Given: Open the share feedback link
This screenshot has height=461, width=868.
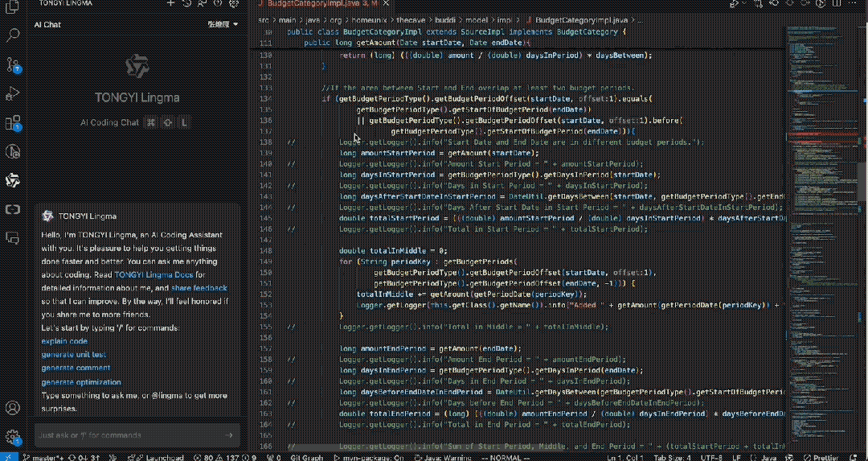Looking at the screenshot, I should click(x=199, y=288).
